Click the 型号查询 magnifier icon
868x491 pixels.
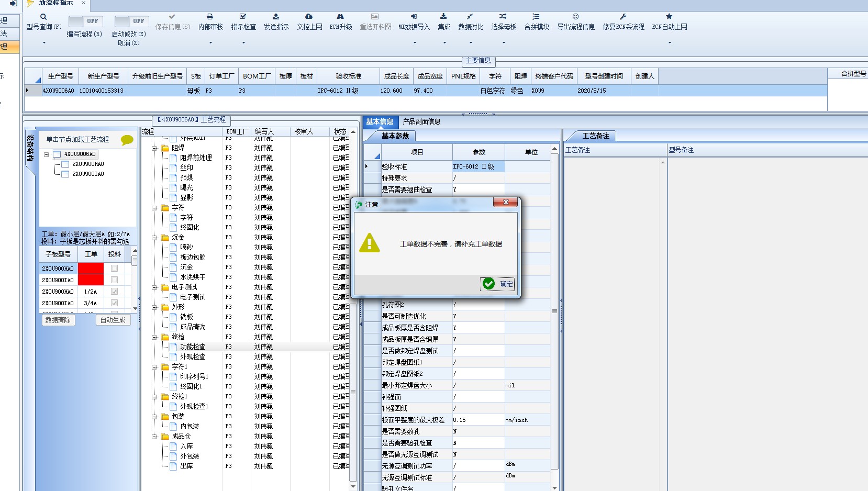pos(43,17)
